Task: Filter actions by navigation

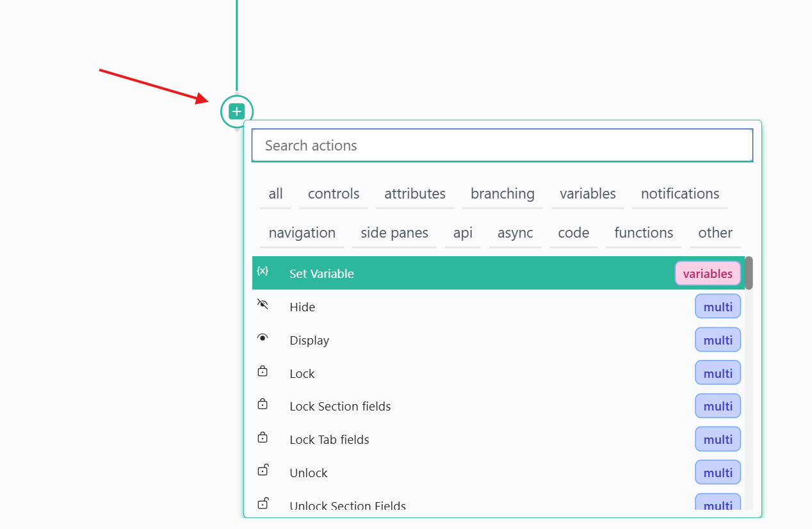Action: [302, 233]
